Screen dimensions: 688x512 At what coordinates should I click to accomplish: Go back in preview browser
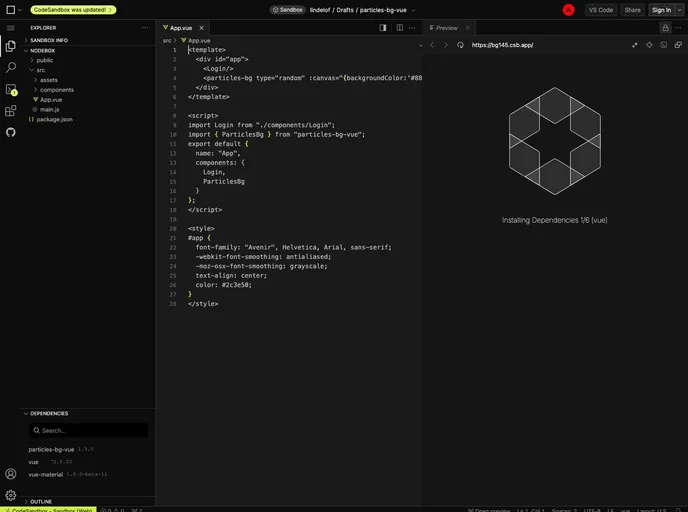click(x=432, y=45)
